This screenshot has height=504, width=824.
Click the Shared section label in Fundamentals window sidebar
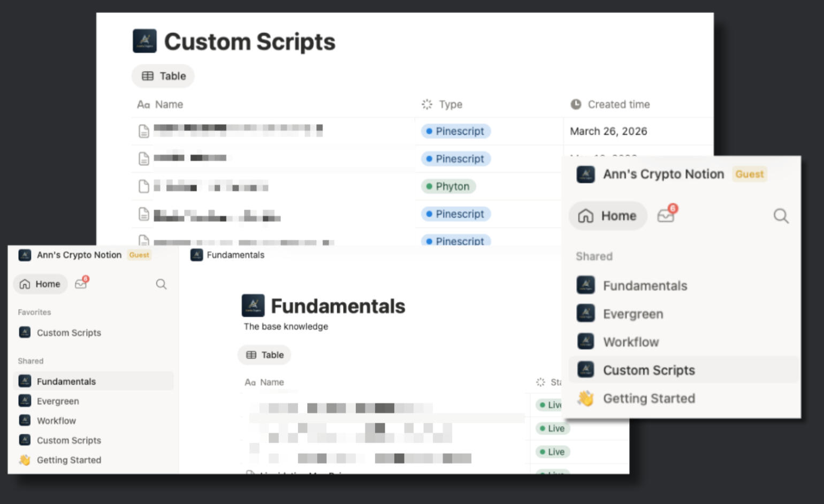click(x=30, y=361)
